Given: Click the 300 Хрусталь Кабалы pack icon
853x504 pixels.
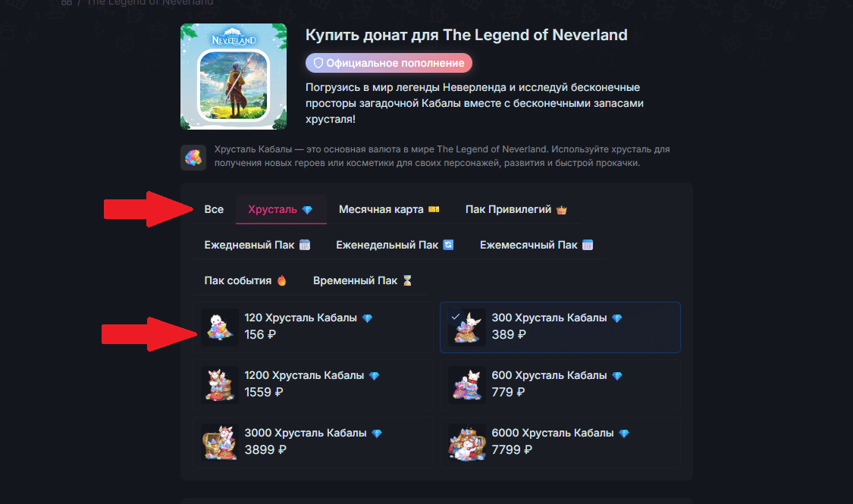Looking at the screenshot, I should coord(467,328).
